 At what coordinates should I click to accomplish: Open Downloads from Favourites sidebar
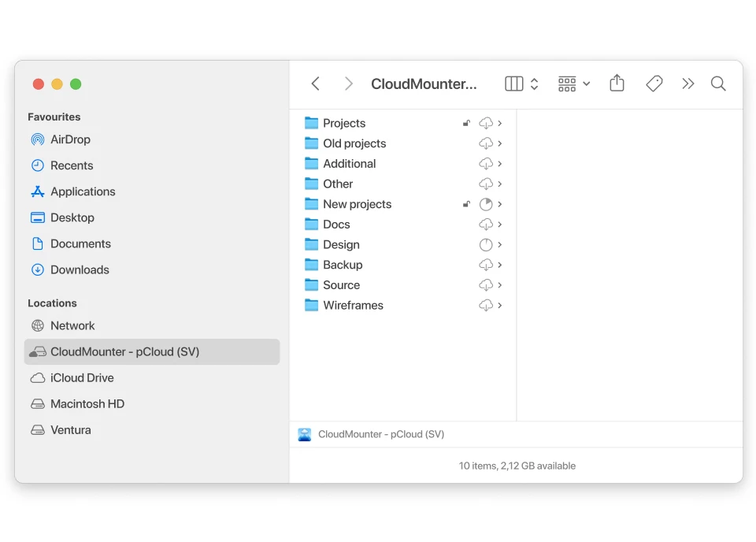(x=80, y=269)
